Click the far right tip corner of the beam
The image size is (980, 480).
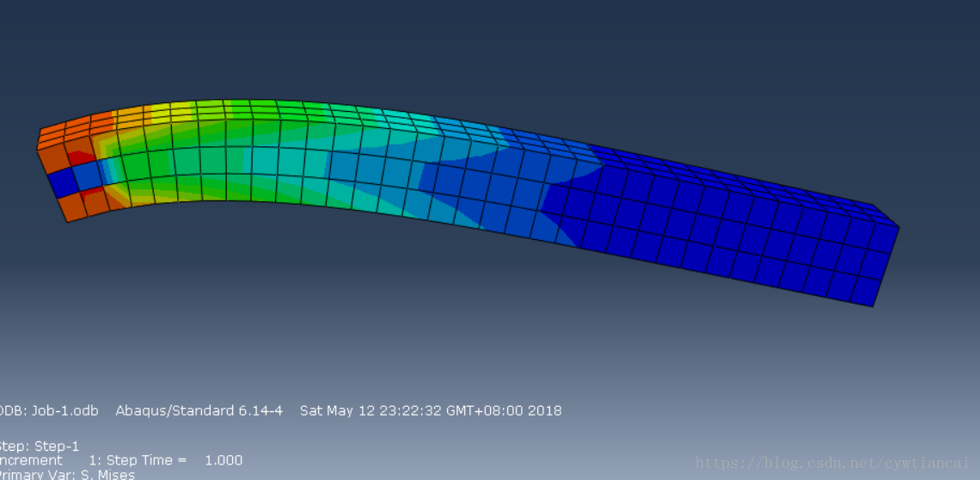(897, 227)
